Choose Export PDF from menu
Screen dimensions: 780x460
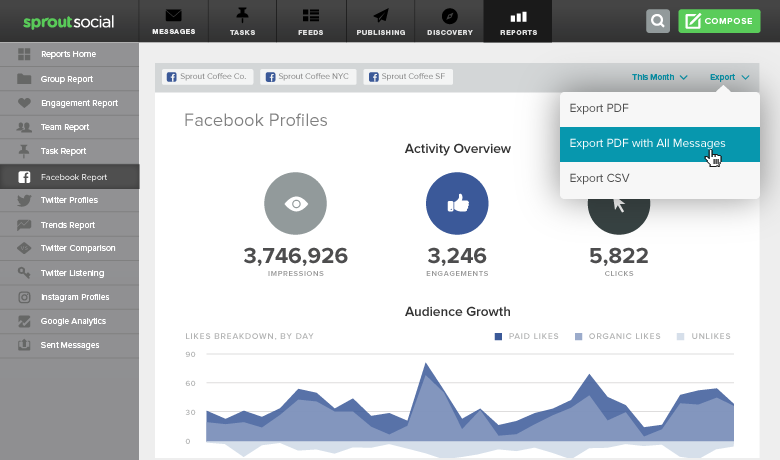point(660,108)
